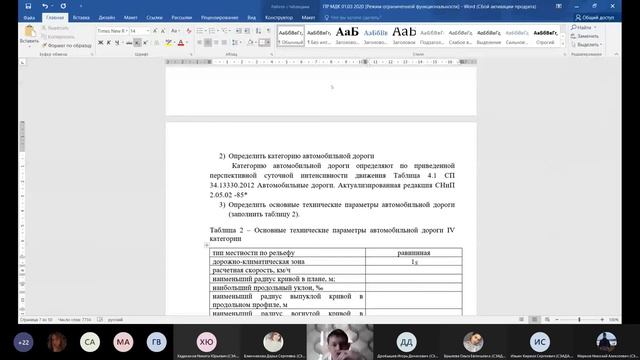Screen dimensions: 640x360
Task: Apply the Normal (Обычный) style
Action: coord(291,36)
